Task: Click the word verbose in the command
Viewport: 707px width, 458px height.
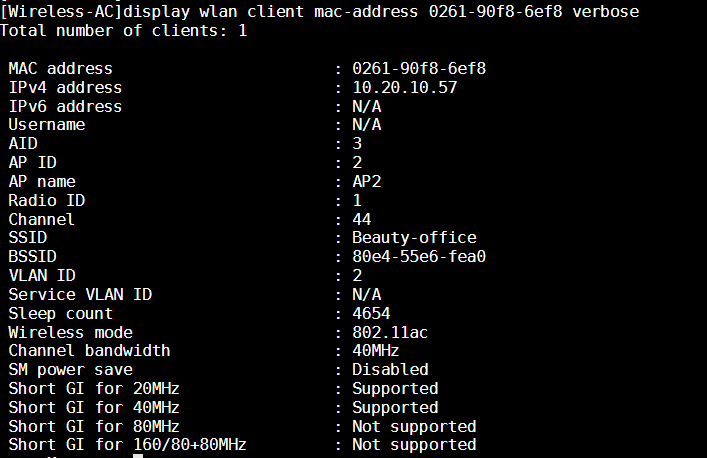Action: (x=605, y=11)
